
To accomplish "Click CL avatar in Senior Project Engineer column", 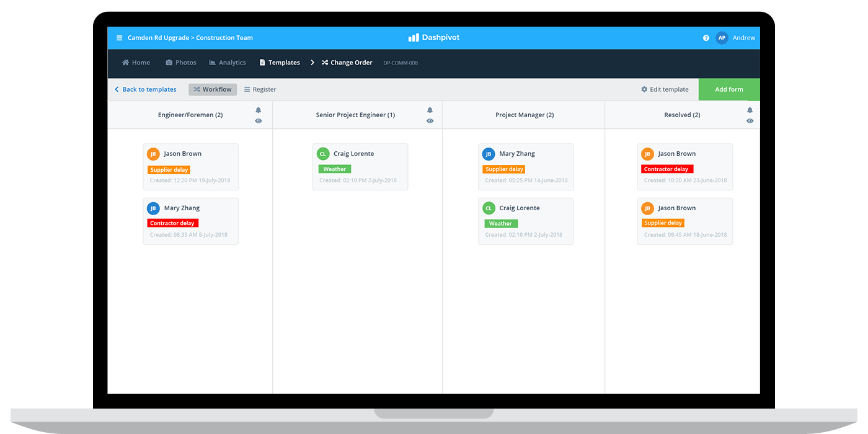I will click(x=323, y=154).
